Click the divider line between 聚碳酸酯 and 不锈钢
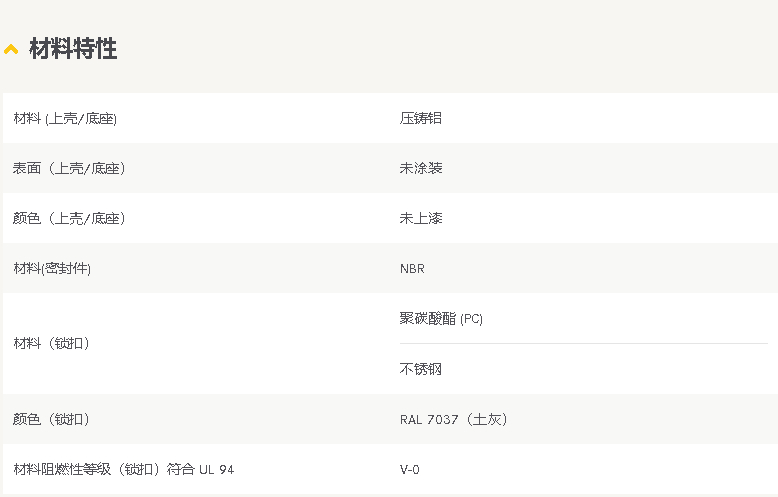Image resolution: width=778 pixels, height=497 pixels. pyautogui.click(x=584, y=343)
